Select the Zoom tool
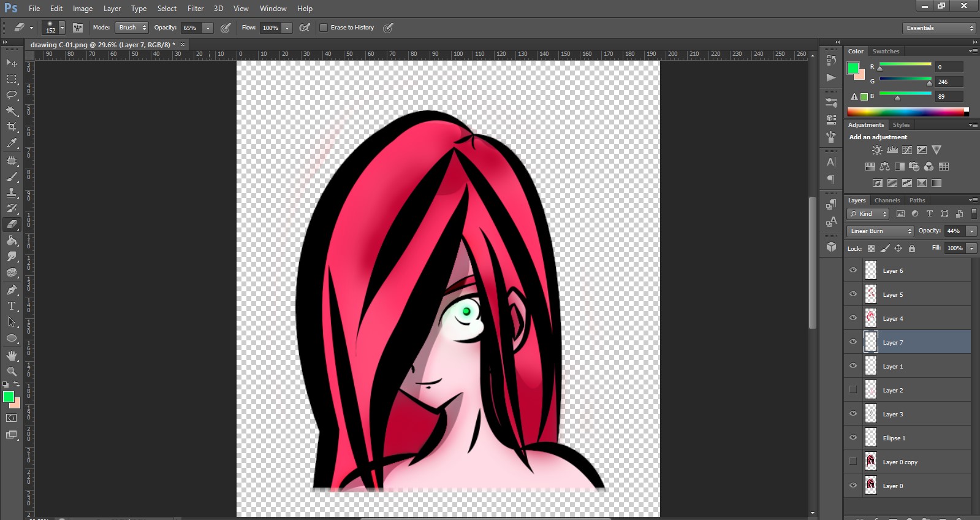980x520 pixels. coord(12,372)
